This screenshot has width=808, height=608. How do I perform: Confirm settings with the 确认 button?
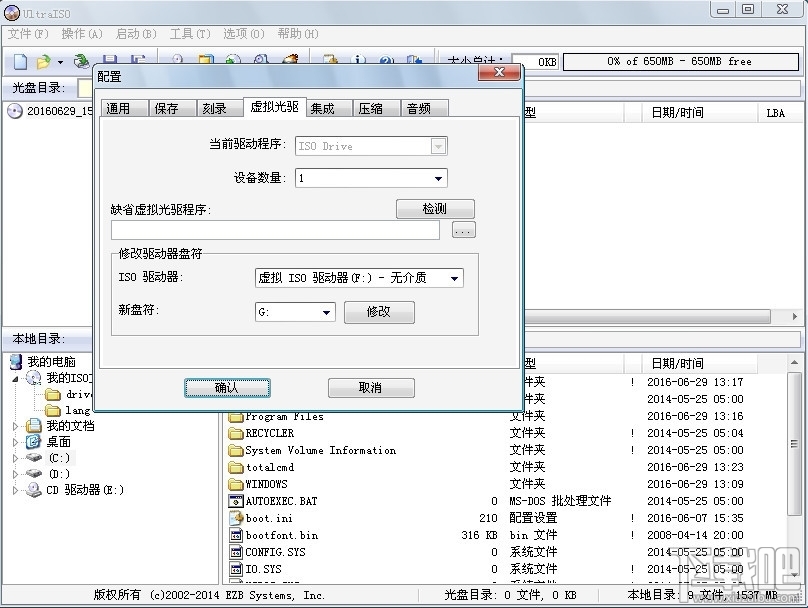coord(227,387)
